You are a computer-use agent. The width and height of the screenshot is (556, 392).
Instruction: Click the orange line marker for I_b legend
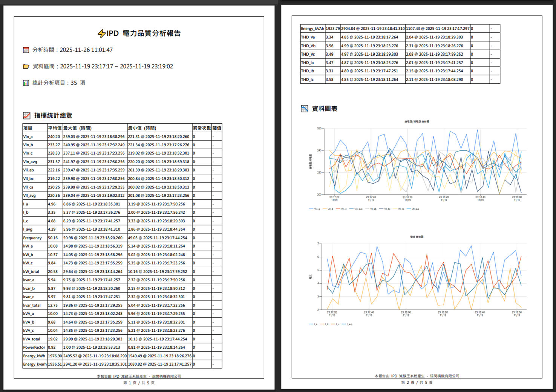pos(322,324)
